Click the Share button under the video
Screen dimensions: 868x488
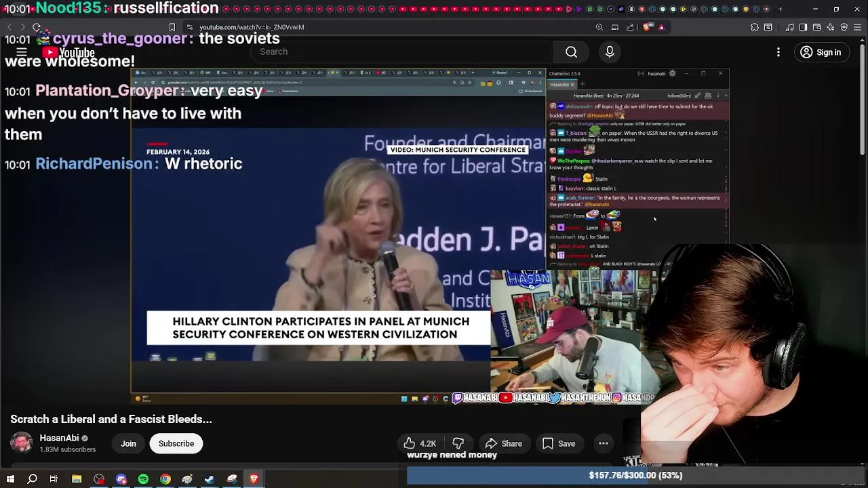(503, 444)
